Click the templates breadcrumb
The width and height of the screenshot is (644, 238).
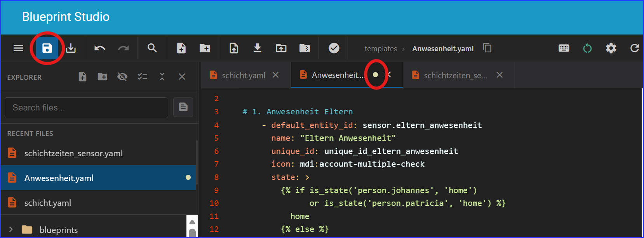[381, 48]
